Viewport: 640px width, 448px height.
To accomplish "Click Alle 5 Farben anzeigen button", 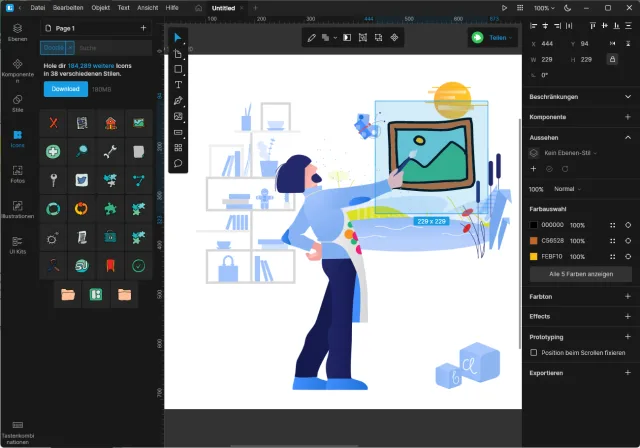I will click(580, 273).
